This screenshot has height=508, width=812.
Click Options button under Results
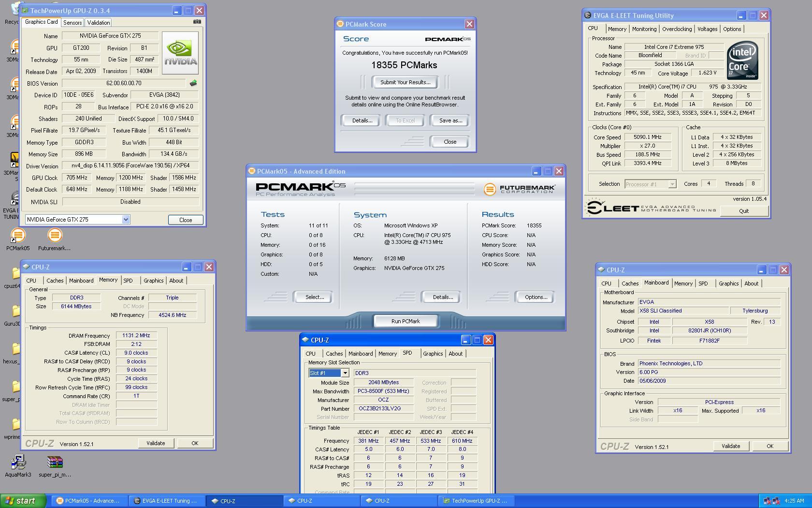(536, 297)
